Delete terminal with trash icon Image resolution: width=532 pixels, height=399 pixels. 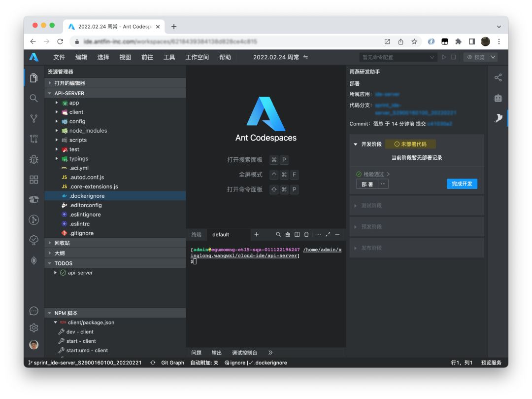[306, 234]
